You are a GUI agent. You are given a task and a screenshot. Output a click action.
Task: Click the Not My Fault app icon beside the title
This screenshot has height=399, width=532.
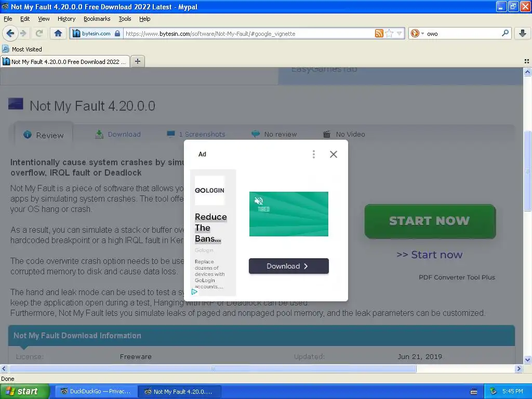[16, 104]
